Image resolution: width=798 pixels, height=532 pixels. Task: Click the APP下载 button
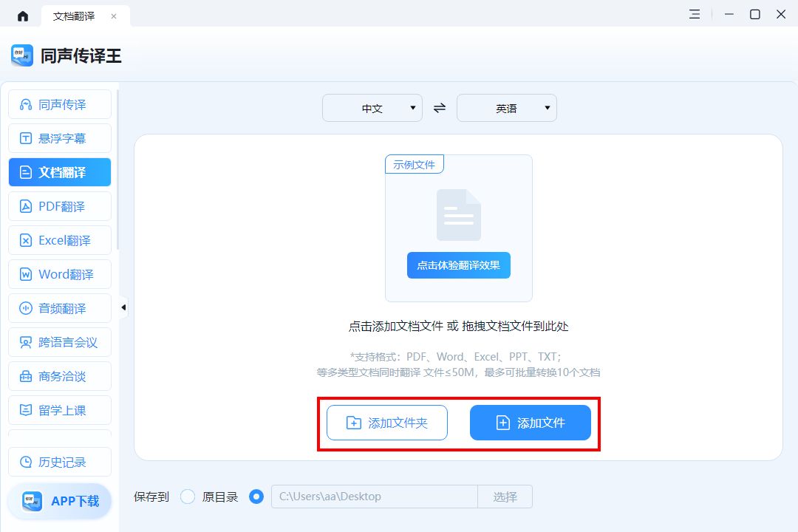(60, 501)
